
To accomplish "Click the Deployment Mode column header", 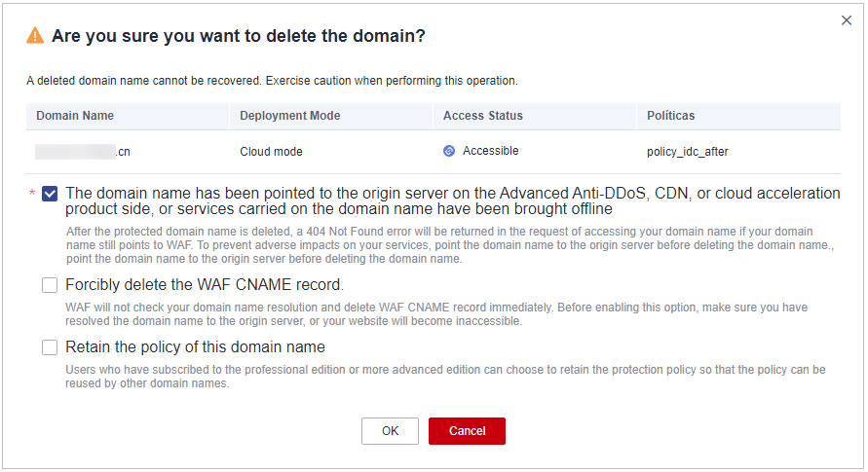I will pos(290,116).
